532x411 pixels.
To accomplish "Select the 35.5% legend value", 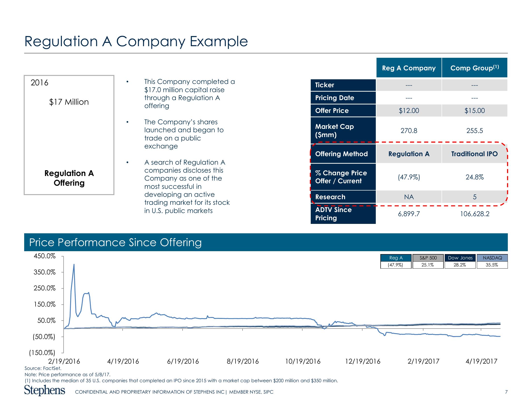I will pos(492,265).
